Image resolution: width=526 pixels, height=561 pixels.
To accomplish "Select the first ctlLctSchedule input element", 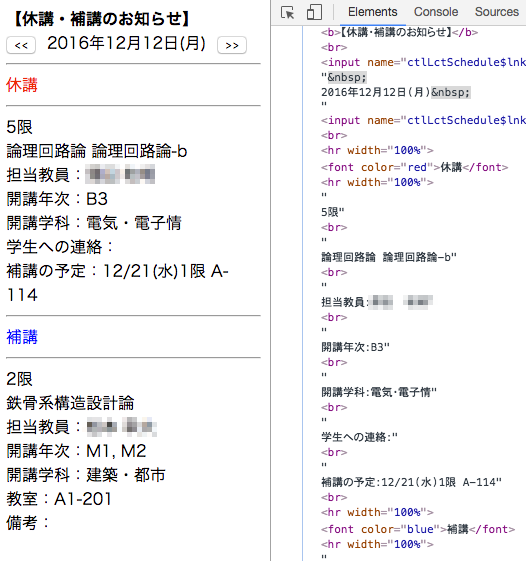I will coord(423,62).
